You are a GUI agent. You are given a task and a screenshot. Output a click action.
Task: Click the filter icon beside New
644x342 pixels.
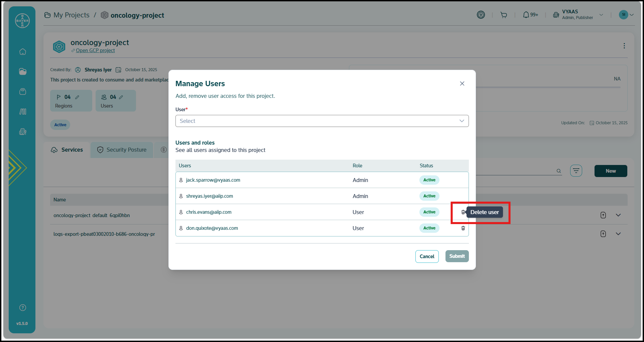click(576, 171)
